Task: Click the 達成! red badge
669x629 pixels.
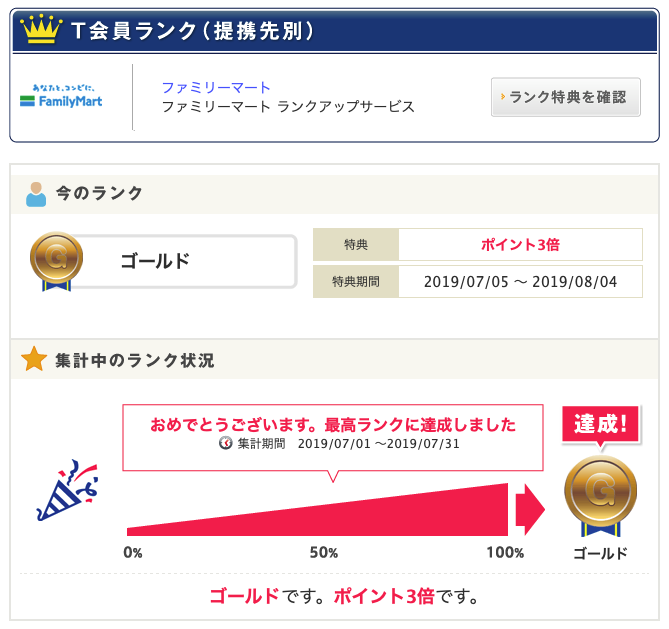Action: click(x=600, y=424)
